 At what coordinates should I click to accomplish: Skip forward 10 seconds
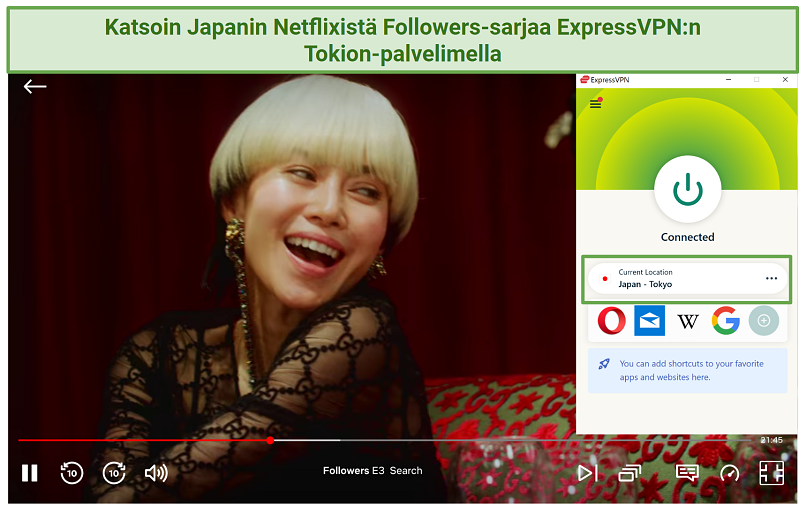click(114, 473)
